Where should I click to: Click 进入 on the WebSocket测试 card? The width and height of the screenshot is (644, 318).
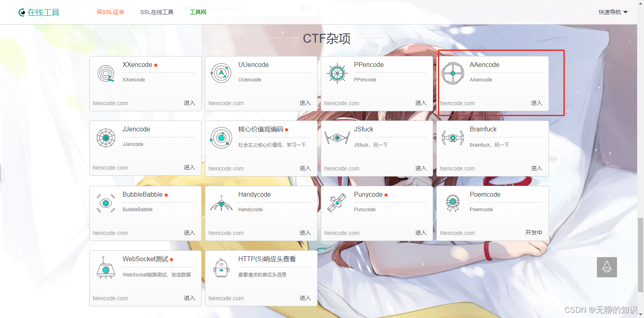pos(189,298)
